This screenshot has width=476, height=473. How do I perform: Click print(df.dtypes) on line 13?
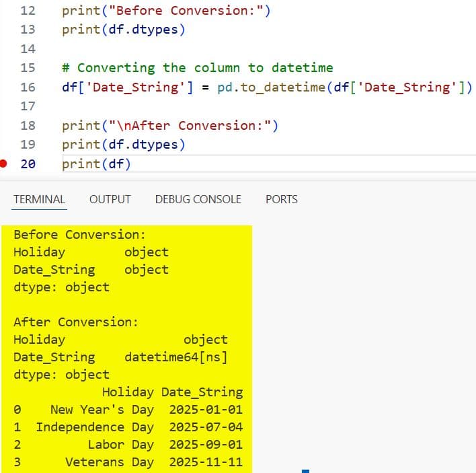click(124, 30)
